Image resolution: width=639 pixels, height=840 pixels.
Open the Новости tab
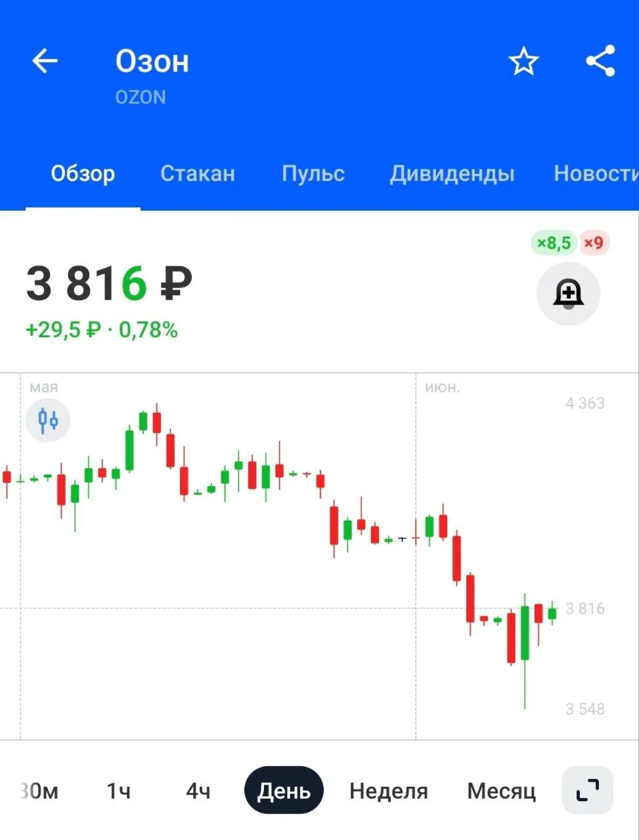click(x=596, y=173)
